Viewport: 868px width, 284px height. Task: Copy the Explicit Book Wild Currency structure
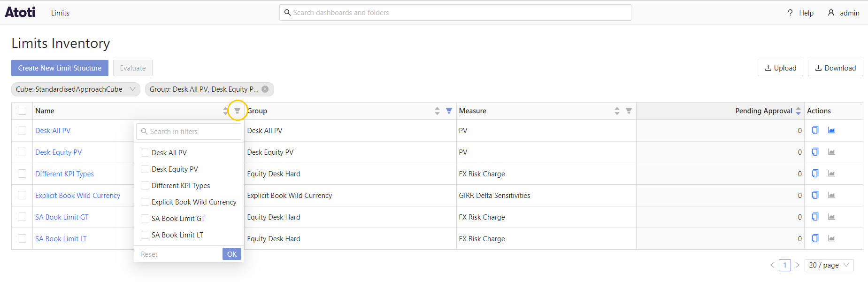click(815, 195)
